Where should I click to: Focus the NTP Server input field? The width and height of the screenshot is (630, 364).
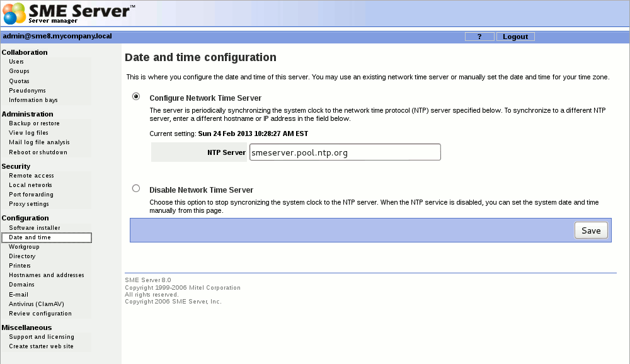[345, 152]
